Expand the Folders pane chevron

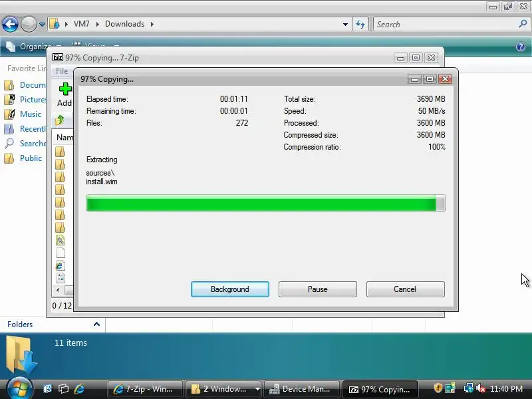96,324
